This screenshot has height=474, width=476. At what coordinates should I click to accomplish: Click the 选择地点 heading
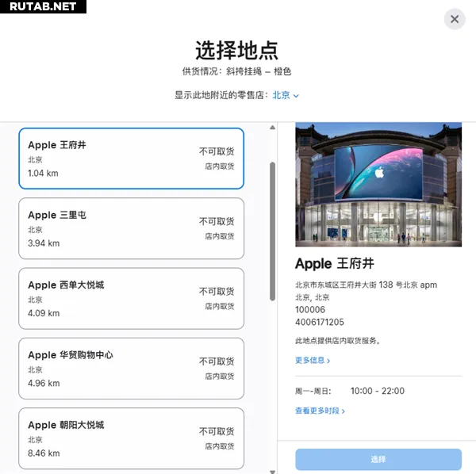coord(236,50)
